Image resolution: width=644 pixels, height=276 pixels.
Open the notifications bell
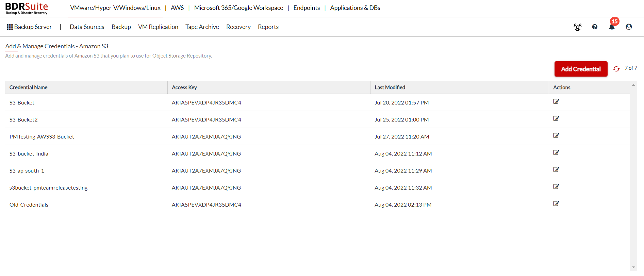[612, 27]
